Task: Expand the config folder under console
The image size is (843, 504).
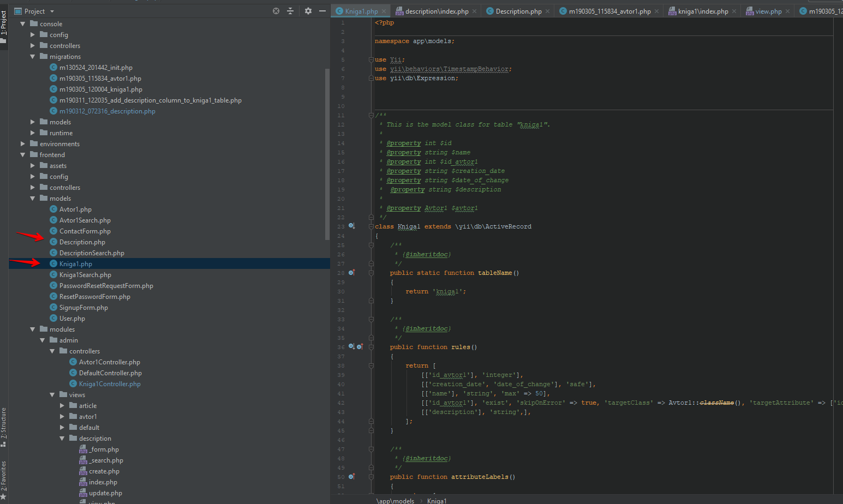Action: (x=33, y=35)
